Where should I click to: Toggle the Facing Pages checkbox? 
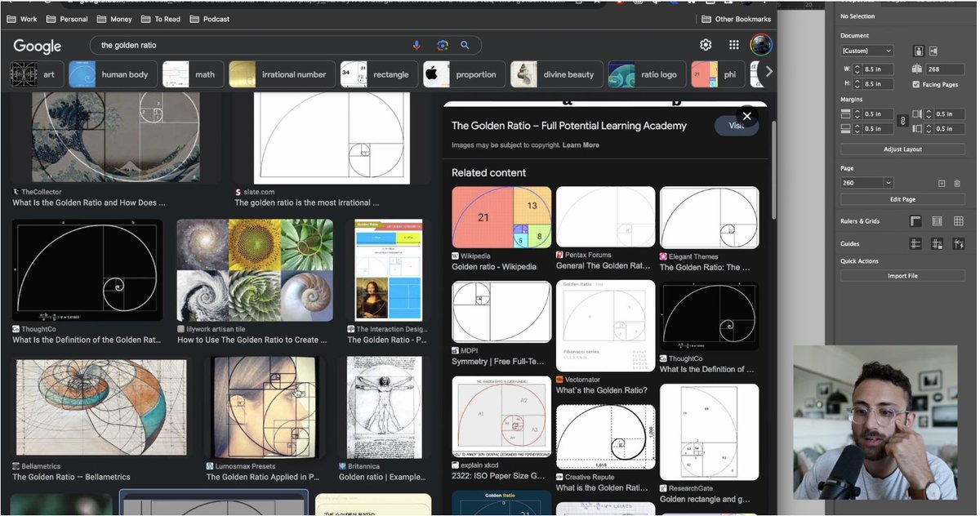(916, 84)
